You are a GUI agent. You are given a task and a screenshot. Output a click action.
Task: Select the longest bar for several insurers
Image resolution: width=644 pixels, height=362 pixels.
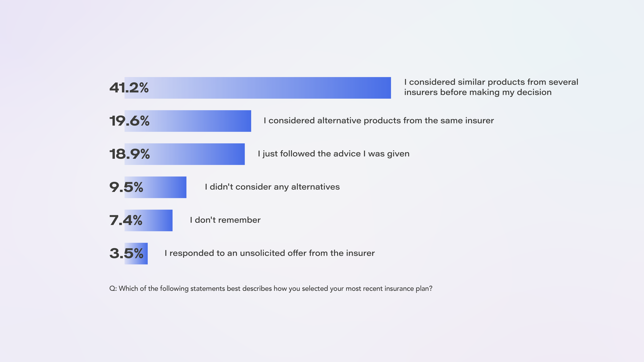pos(258,88)
